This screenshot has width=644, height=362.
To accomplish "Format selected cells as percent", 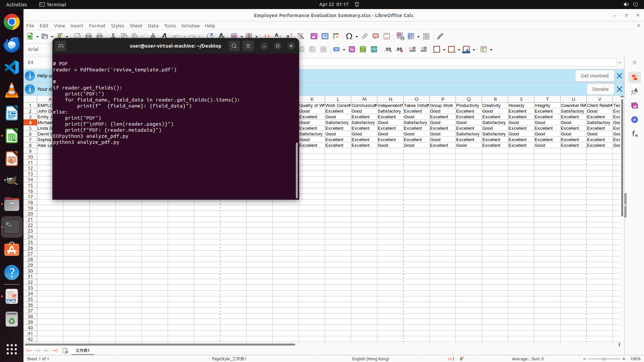I will click(x=352, y=50).
